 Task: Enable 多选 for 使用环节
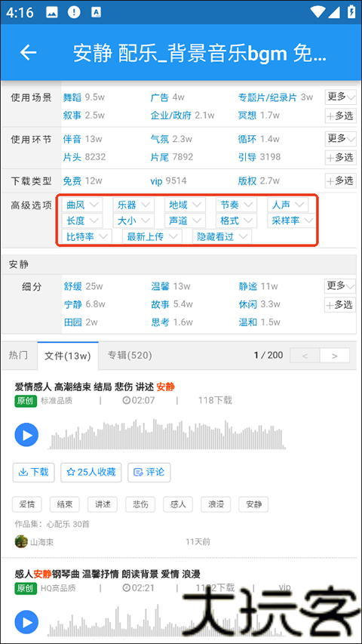click(340, 157)
